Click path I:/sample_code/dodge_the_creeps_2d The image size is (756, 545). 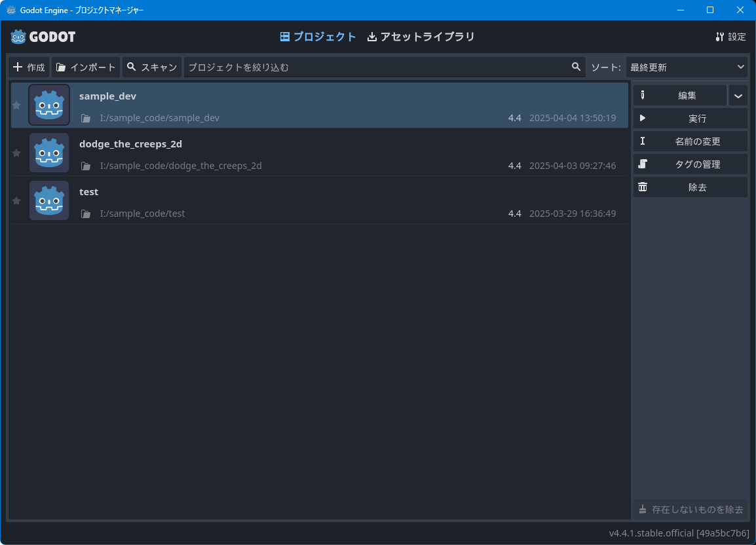181,166
